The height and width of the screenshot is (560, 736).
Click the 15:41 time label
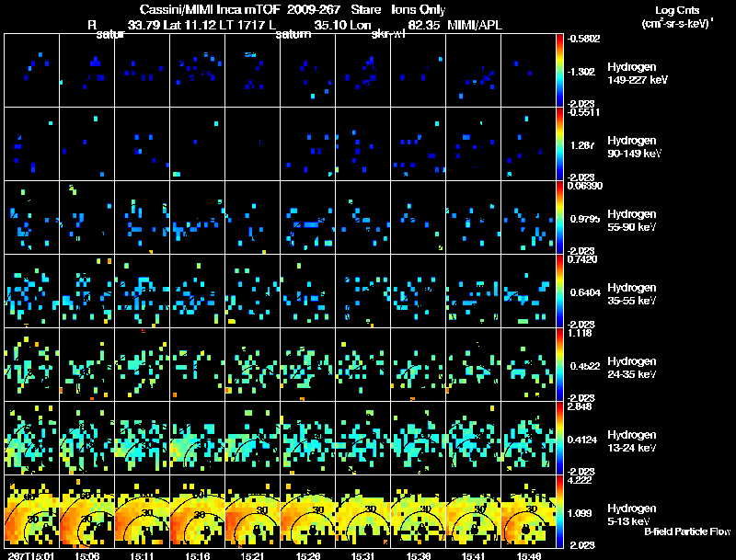473,556
